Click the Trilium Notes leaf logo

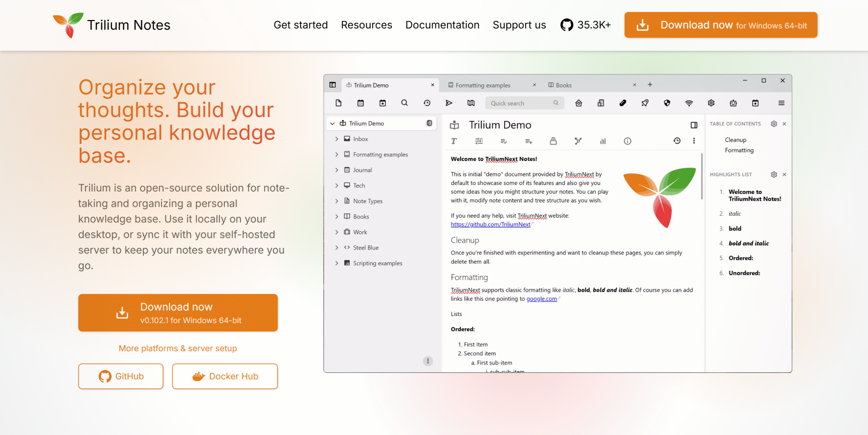pyautogui.click(x=68, y=25)
